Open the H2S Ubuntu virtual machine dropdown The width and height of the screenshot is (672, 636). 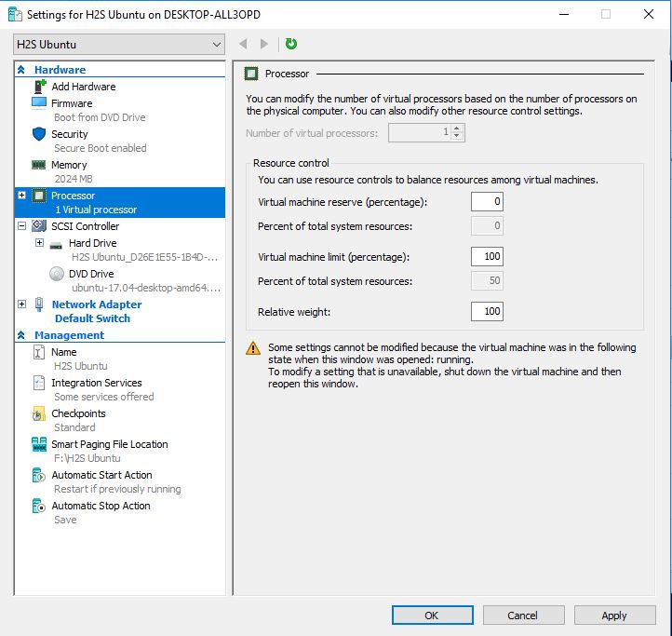[119, 44]
